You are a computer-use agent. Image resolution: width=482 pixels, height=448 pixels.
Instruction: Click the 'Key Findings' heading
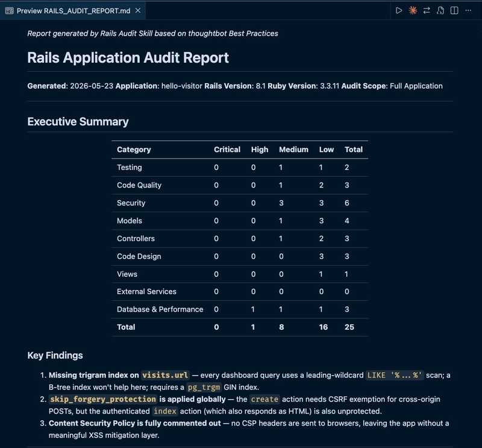coord(55,355)
